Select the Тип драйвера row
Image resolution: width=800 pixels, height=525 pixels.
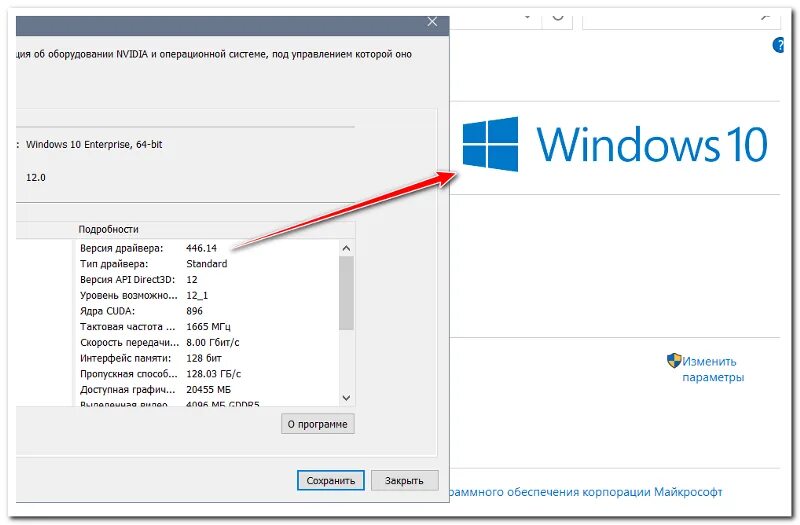(206, 264)
